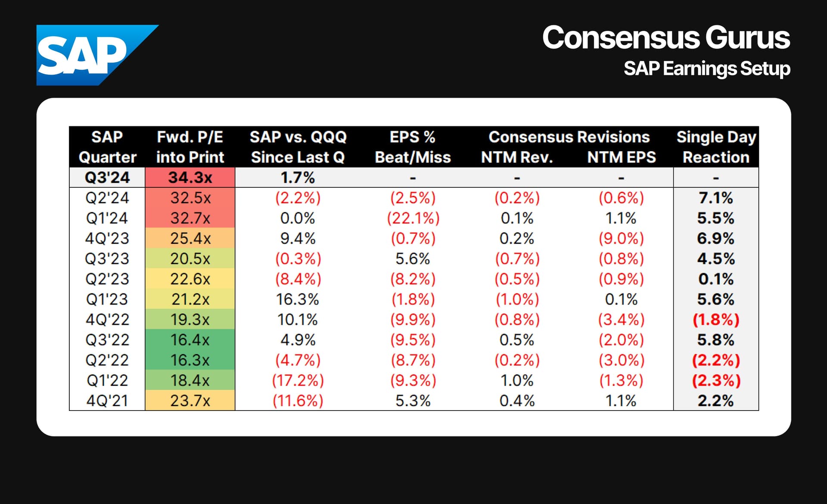Click the (9.0%) NTM EPS value
The image size is (827, 504).
(621, 238)
